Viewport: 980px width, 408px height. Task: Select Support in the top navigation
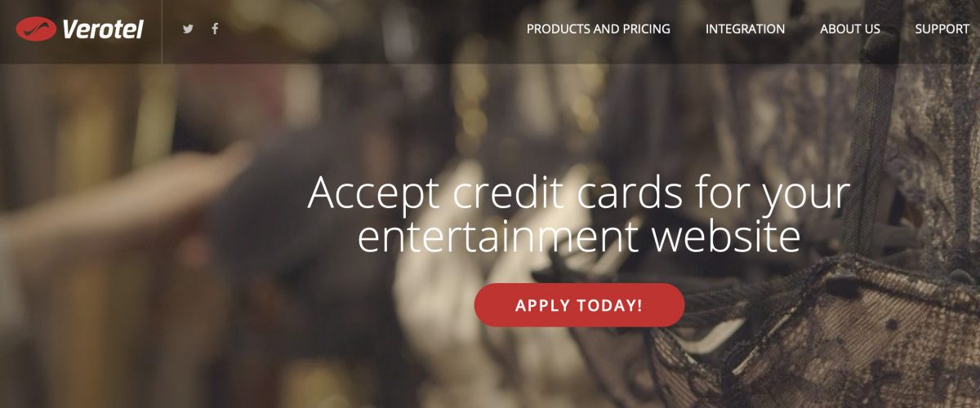point(942,29)
